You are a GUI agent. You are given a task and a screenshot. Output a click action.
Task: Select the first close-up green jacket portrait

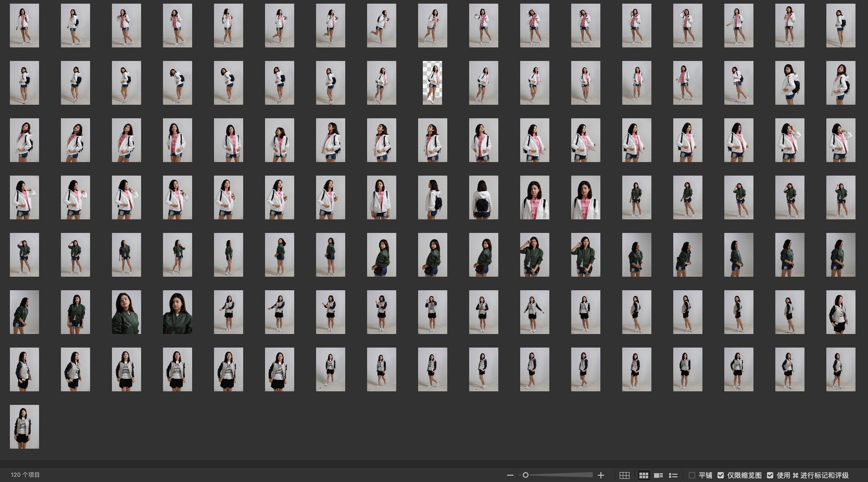point(126,312)
